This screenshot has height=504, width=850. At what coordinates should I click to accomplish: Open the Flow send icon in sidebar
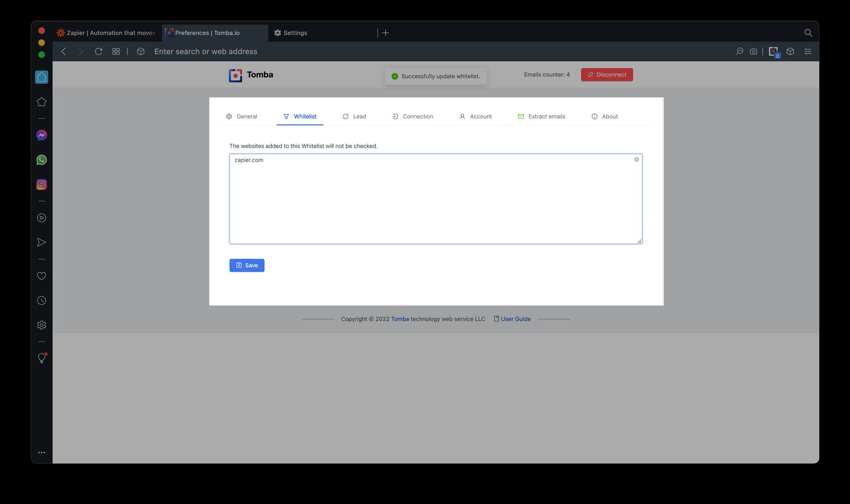42,242
